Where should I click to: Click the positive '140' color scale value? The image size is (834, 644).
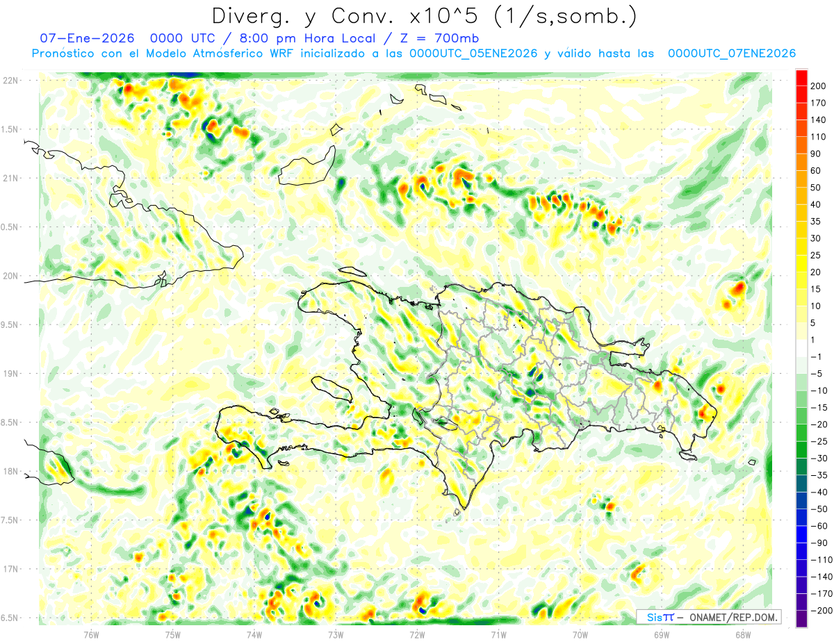(819, 120)
